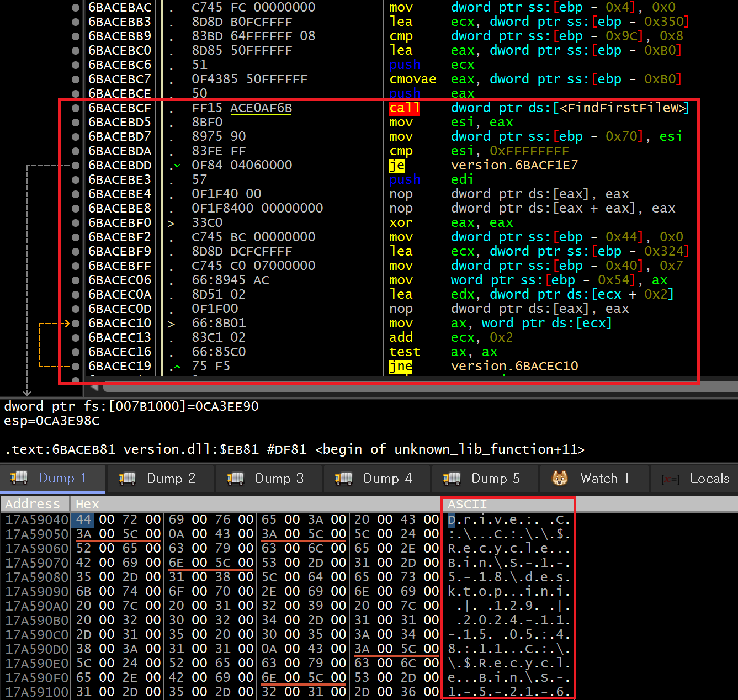Screen dimensions: 738x700
Task: Select add ecx, 0x2 row at 6BACEC13
Action: (410, 338)
